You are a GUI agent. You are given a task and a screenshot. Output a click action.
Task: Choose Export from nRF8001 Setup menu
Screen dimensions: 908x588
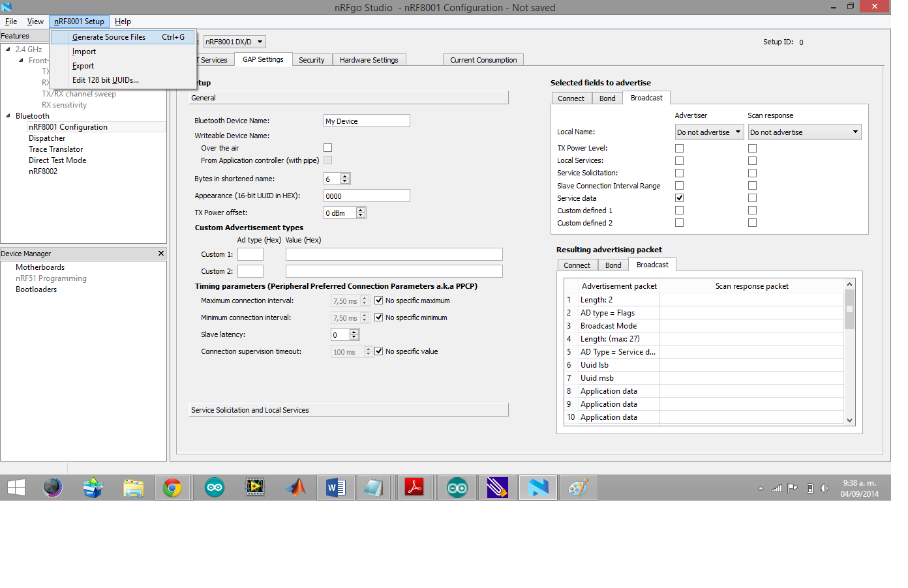pyautogui.click(x=123, y=66)
